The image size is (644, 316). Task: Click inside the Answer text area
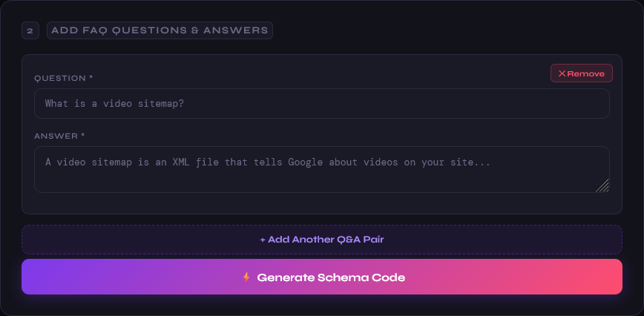pyautogui.click(x=321, y=169)
